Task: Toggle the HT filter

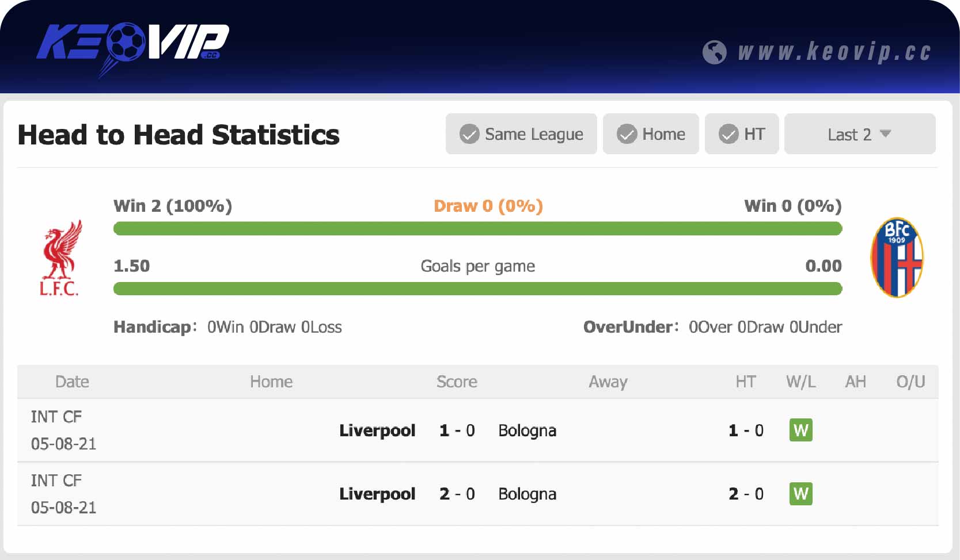Action: [742, 134]
